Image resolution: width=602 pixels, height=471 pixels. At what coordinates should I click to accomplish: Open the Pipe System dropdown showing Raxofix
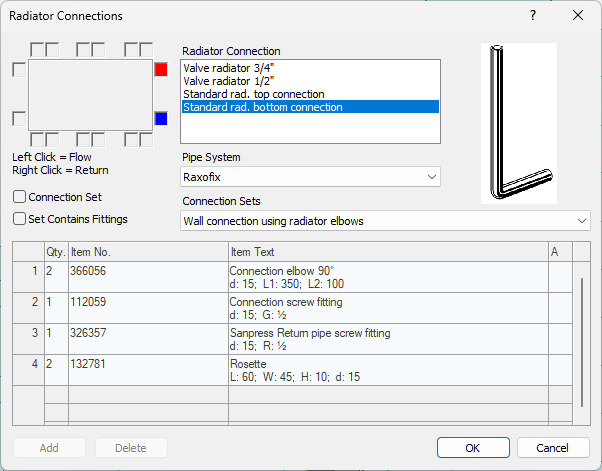[x=310, y=177]
